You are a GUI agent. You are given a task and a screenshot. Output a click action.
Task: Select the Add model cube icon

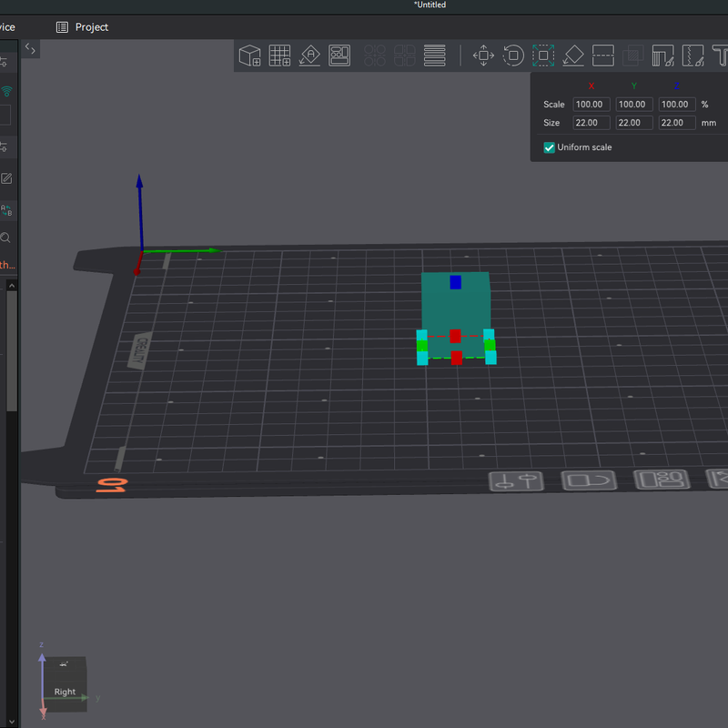click(x=249, y=56)
